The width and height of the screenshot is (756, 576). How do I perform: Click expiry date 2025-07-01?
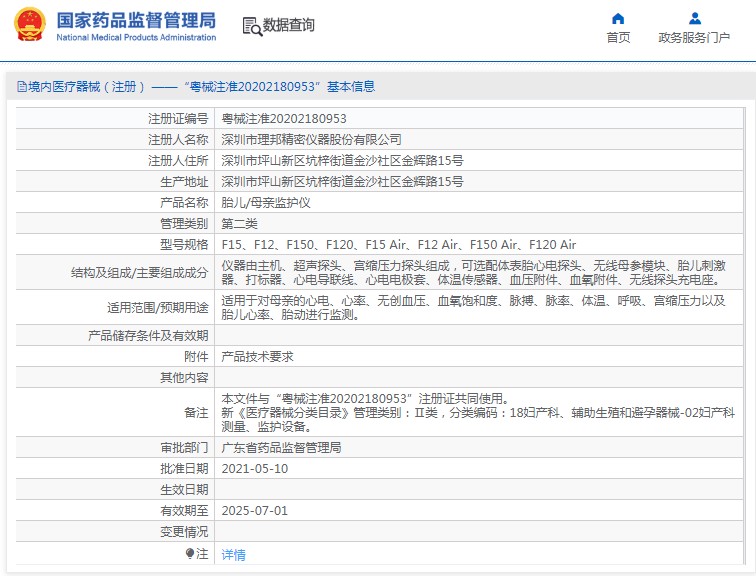coord(255,510)
